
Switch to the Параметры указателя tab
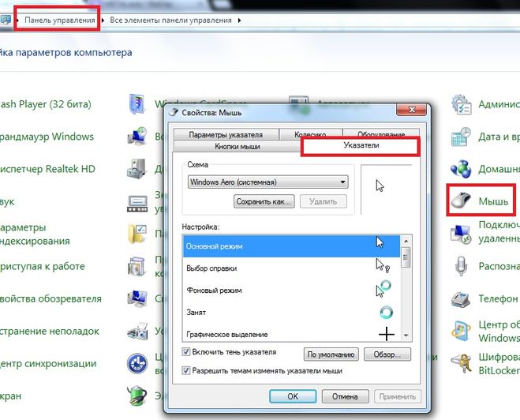click(225, 135)
